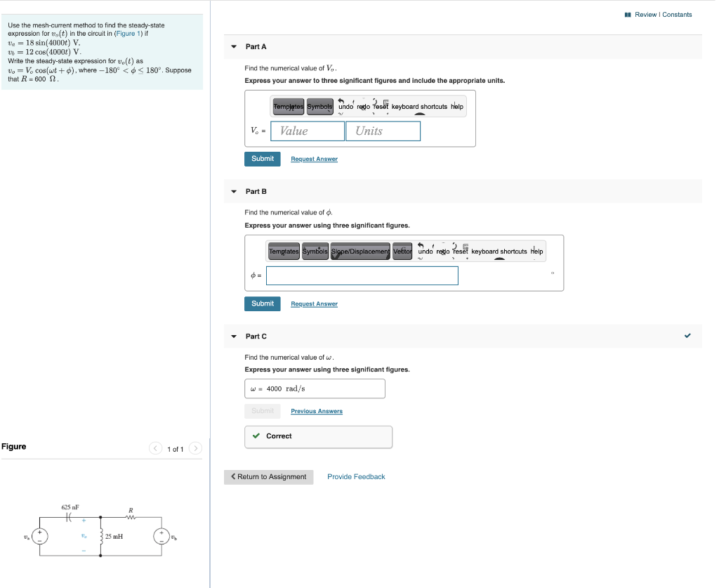Click the undo icon in Part A equation toolbar
The height and width of the screenshot is (588, 719).
pos(343,106)
